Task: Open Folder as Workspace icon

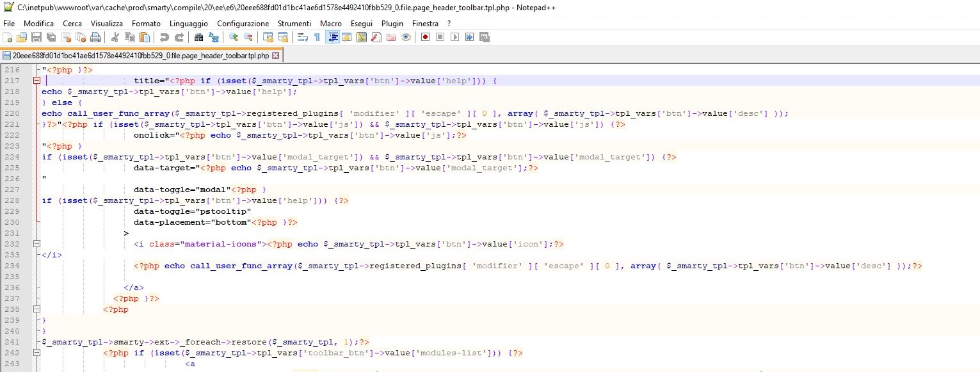Action: click(391, 37)
